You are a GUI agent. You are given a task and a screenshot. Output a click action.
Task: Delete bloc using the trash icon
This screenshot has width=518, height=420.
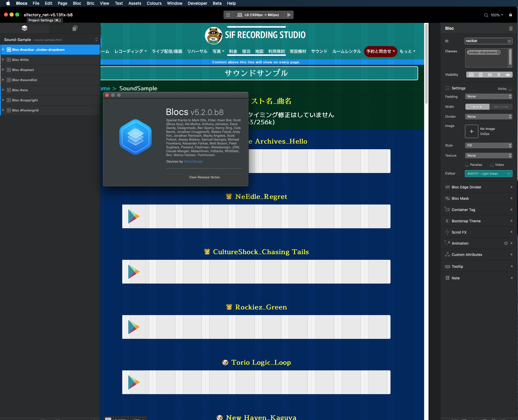(x=511, y=29)
